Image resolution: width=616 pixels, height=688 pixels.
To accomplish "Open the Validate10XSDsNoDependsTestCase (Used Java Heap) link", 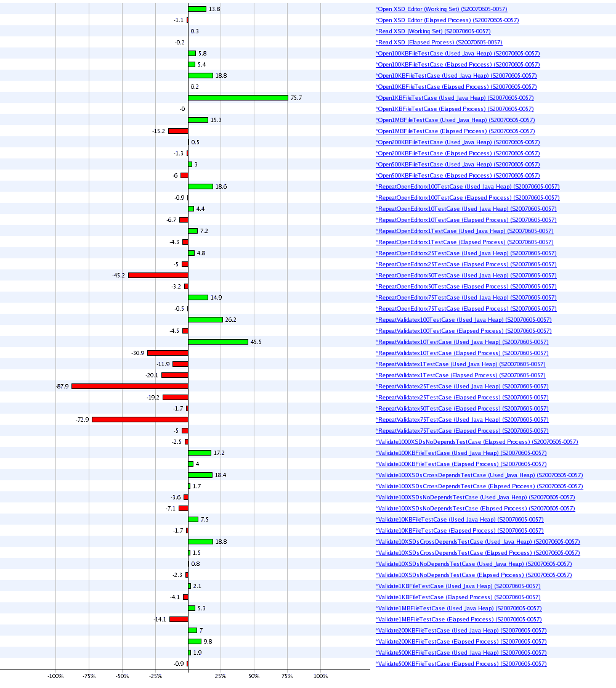I will click(474, 564).
